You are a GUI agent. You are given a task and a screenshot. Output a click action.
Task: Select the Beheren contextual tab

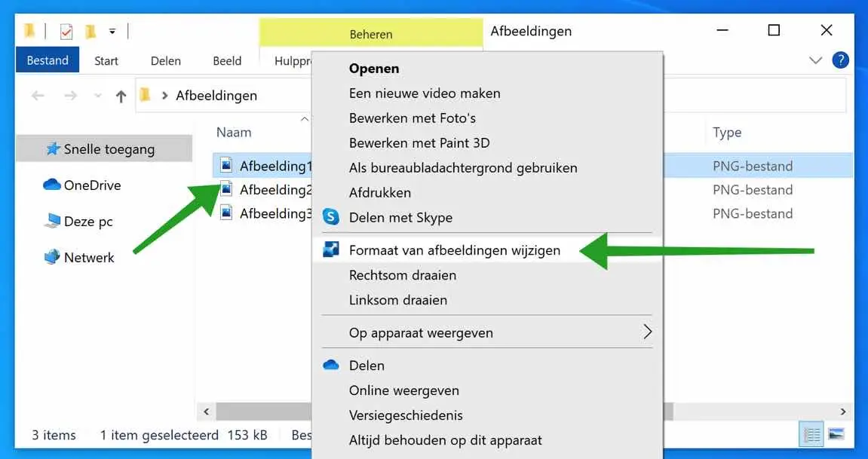point(371,34)
